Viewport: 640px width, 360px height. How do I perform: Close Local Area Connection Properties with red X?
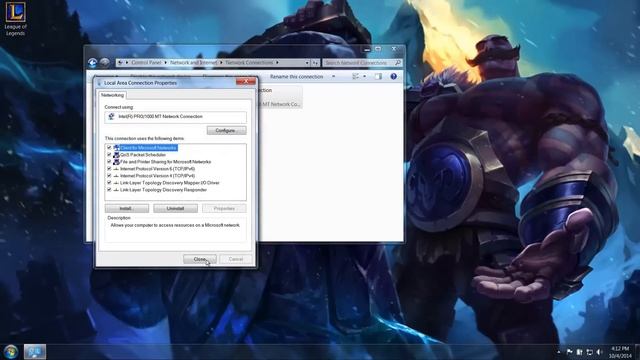tap(246, 82)
